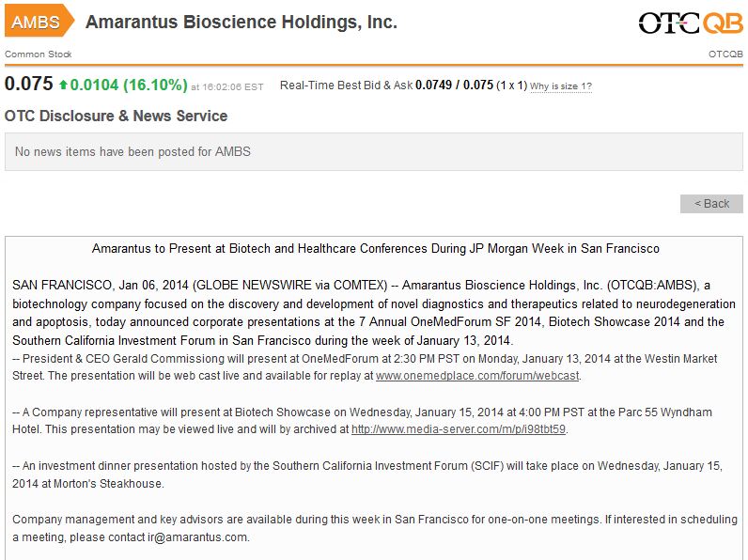
Task: Click the green up arrow price indicator
Action: point(63,85)
